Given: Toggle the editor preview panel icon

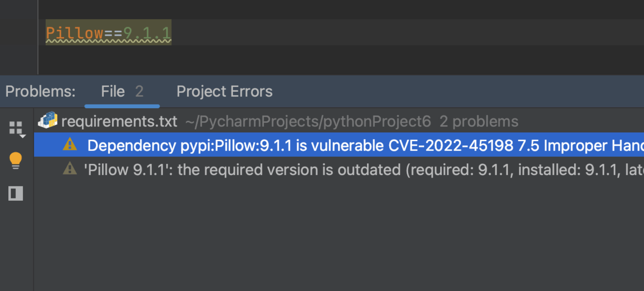Looking at the screenshot, I should tap(16, 194).
